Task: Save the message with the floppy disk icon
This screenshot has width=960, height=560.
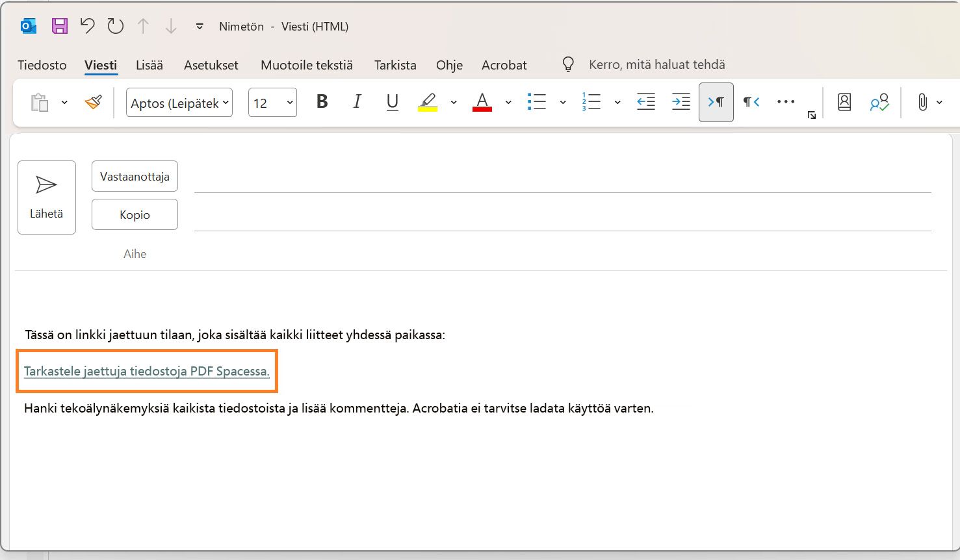Action: (60, 26)
